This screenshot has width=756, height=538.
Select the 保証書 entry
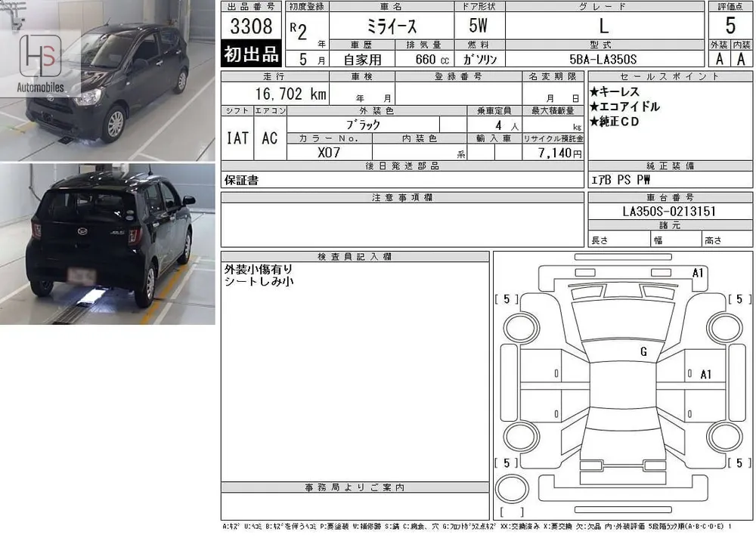pyautogui.click(x=241, y=181)
